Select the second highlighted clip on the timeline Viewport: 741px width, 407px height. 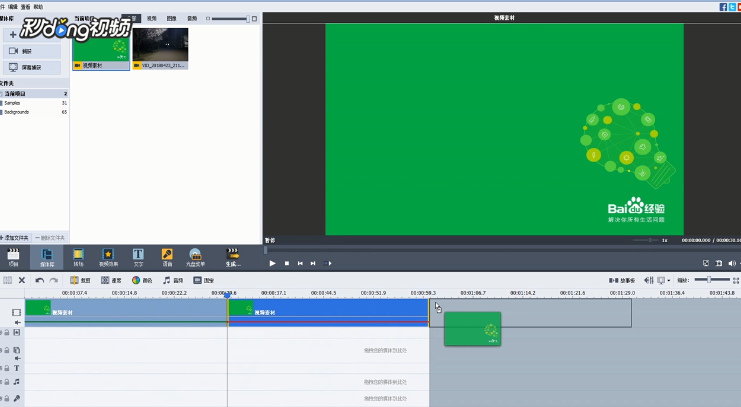(328, 312)
